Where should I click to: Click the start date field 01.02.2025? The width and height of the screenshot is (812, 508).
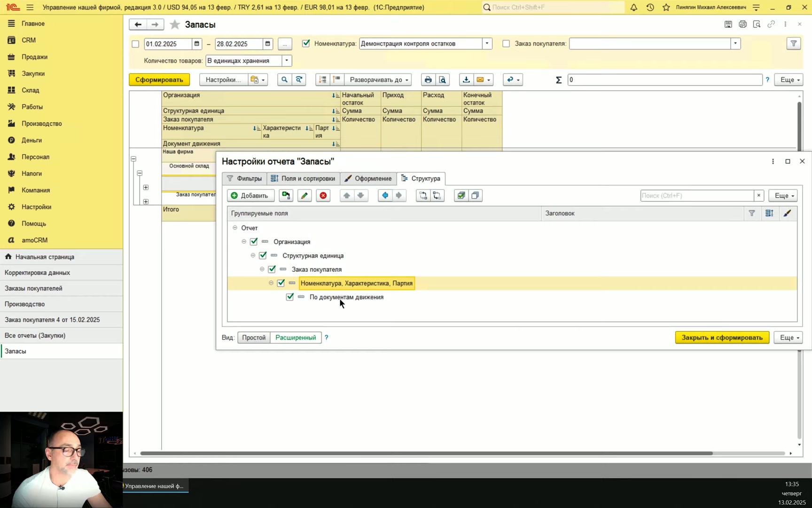coord(168,44)
